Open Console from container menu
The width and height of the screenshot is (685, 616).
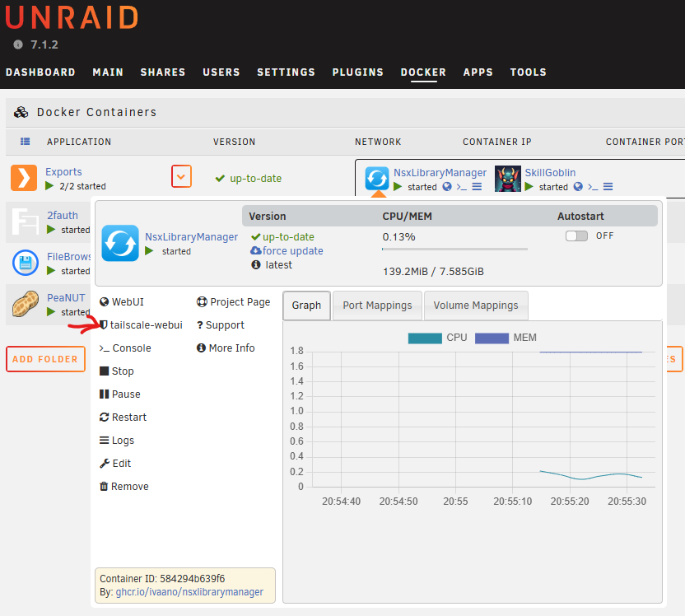coord(125,348)
